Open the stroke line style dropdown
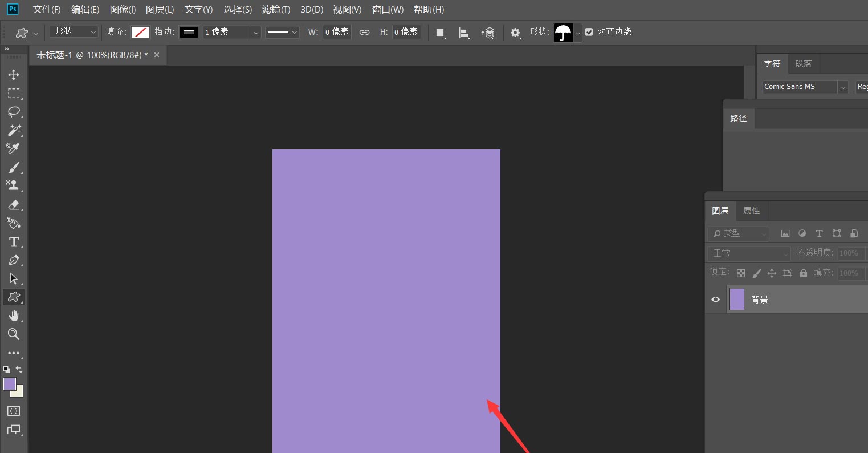 point(283,33)
